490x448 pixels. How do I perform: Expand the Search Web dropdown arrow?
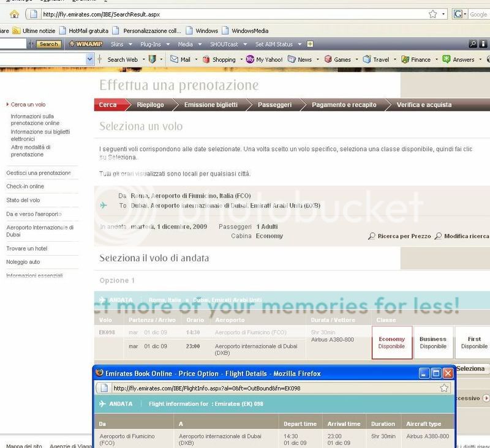point(145,59)
